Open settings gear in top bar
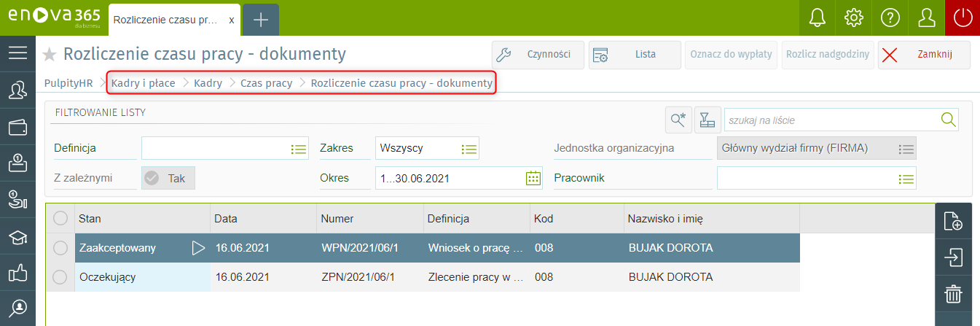This screenshot has height=326, width=980. [853, 18]
